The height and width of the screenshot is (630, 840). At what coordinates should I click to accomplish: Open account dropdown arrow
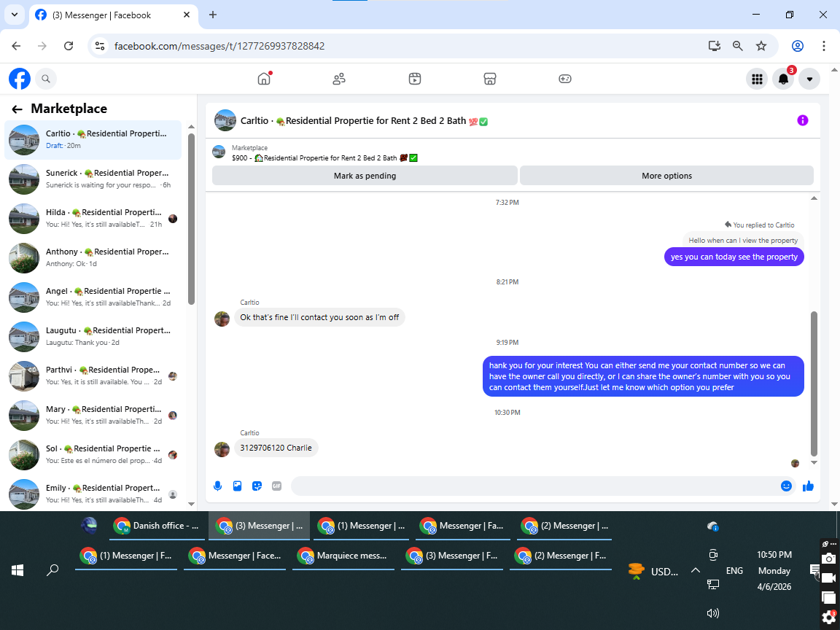(x=809, y=79)
